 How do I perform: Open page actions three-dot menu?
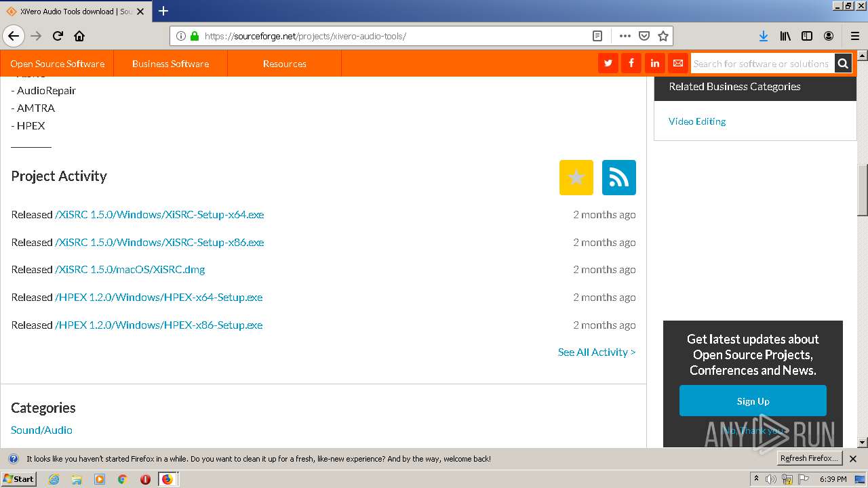[x=625, y=36]
